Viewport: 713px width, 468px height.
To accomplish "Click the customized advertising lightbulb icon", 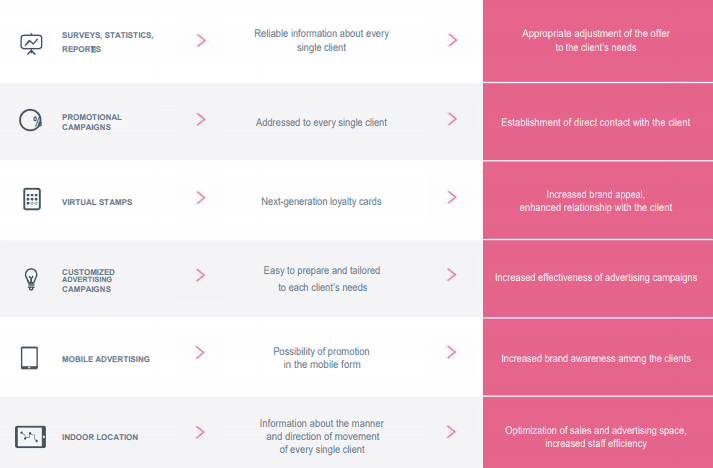I will pos(31,277).
